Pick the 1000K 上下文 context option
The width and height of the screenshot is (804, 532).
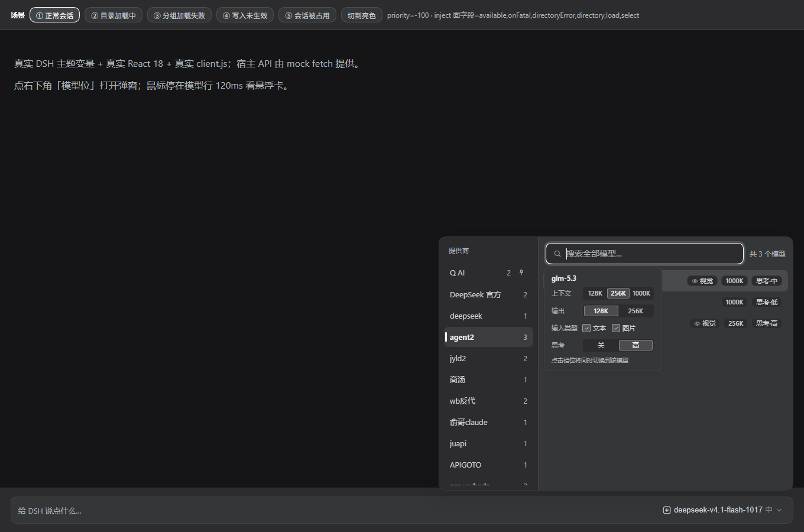point(641,293)
